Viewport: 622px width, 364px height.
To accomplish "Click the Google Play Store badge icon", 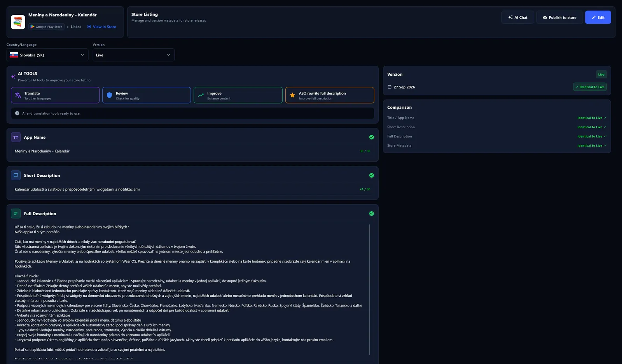I will pyautogui.click(x=33, y=27).
